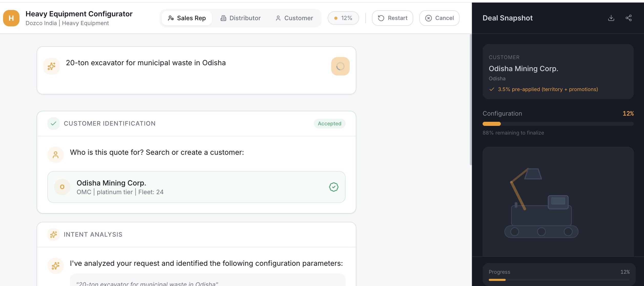This screenshot has height=286, width=644.
Task: Click the AI sparkle icon beside the prompt
Action: click(x=51, y=66)
